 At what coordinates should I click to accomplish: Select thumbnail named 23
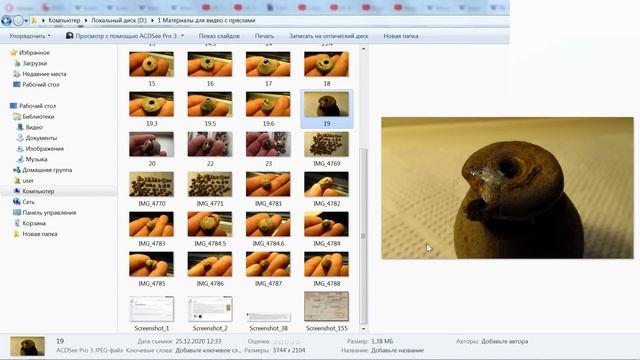click(x=268, y=144)
